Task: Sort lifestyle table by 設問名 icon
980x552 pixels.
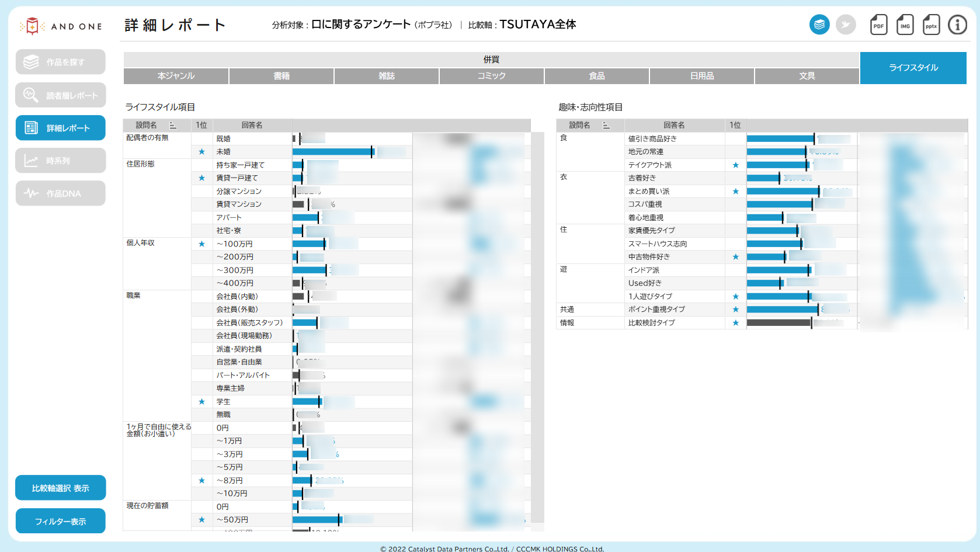Action: pyautogui.click(x=173, y=126)
